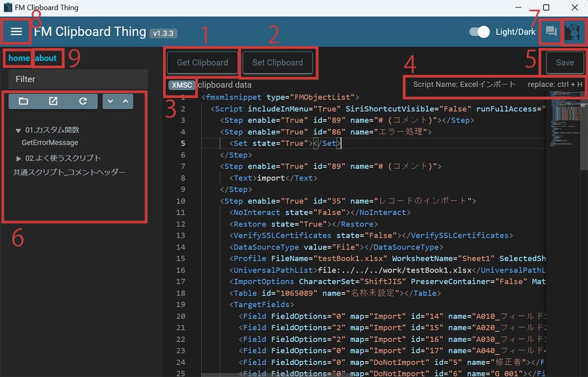Click the VerifySSLCertificates code line
The height and width of the screenshot is (377, 588).
[371, 235]
